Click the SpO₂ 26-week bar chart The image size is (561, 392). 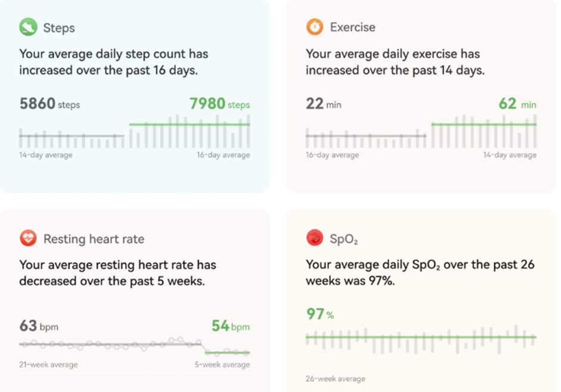[x=420, y=338]
